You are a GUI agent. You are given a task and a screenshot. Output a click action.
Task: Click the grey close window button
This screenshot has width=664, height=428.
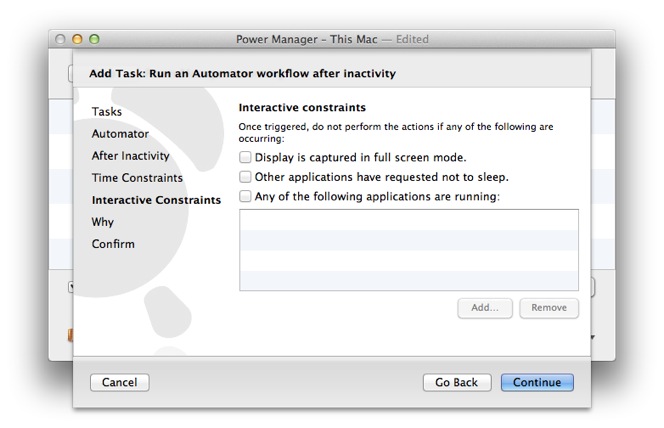click(x=60, y=39)
